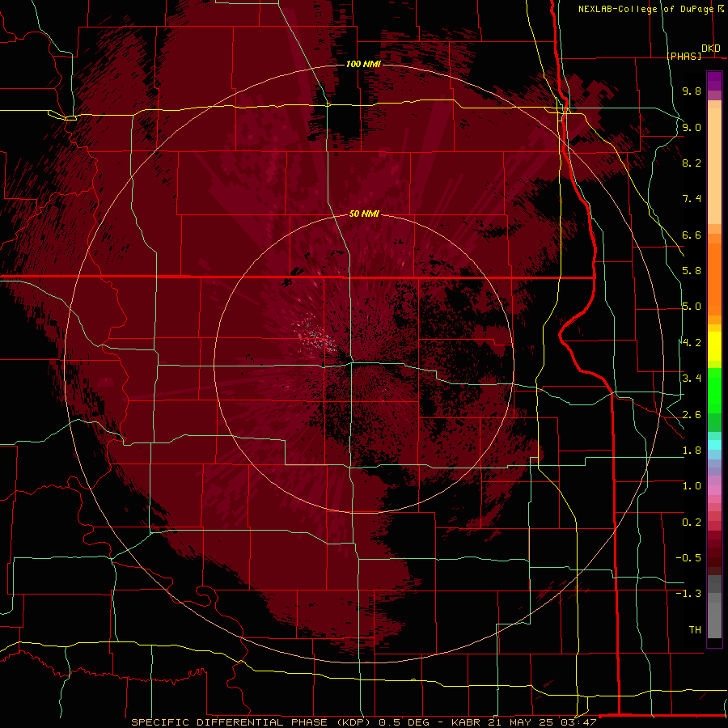Click the bright green segment of color bar
The width and height of the screenshot is (728, 728).
(714, 390)
